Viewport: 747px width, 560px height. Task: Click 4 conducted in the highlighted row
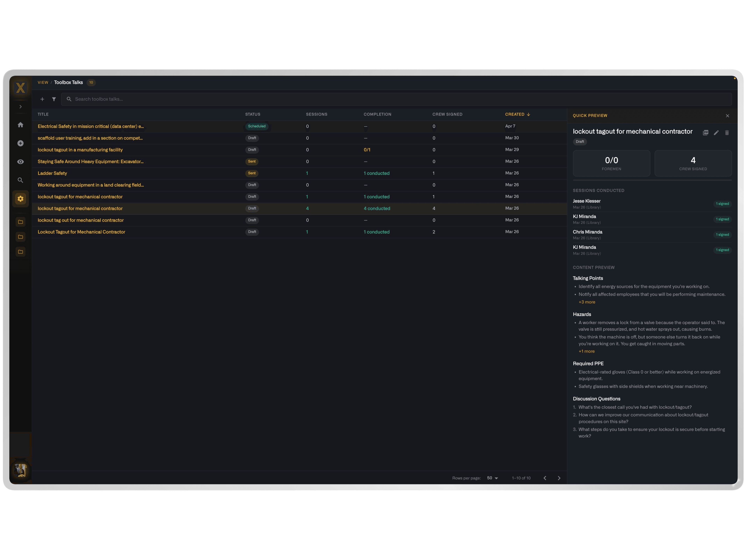(x=377, y=209)
